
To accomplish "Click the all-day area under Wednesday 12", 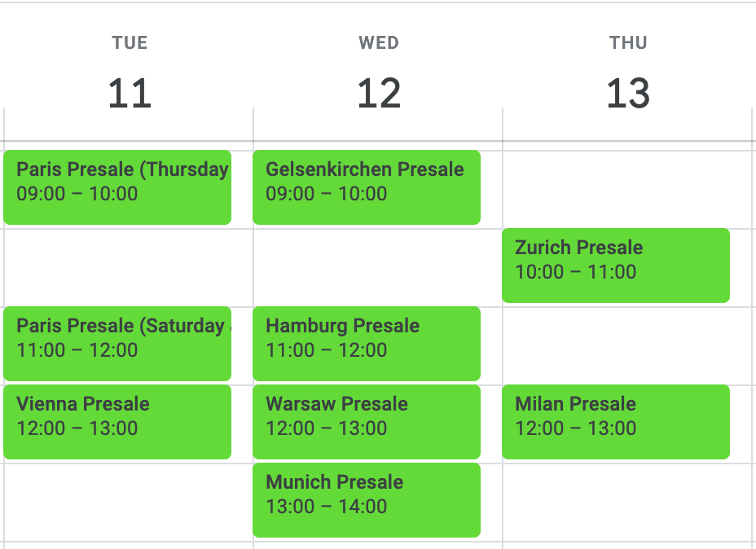I will click(x=378, y=125).
